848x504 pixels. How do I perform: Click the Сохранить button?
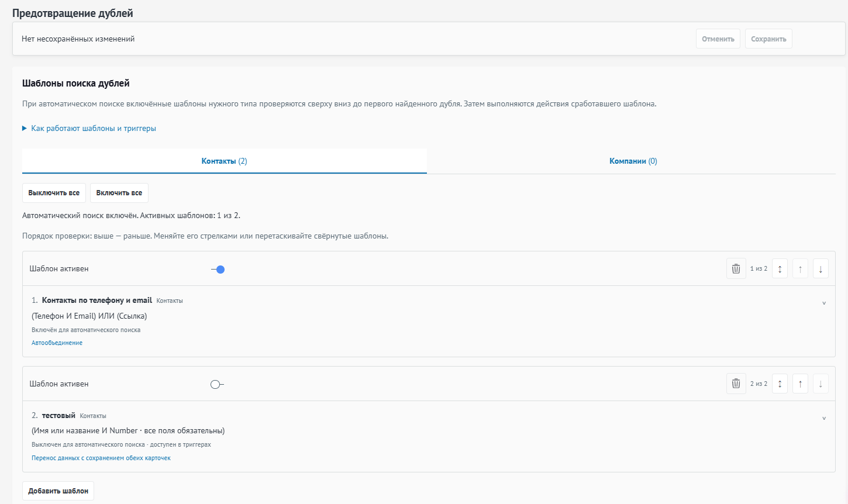(768, 39)
